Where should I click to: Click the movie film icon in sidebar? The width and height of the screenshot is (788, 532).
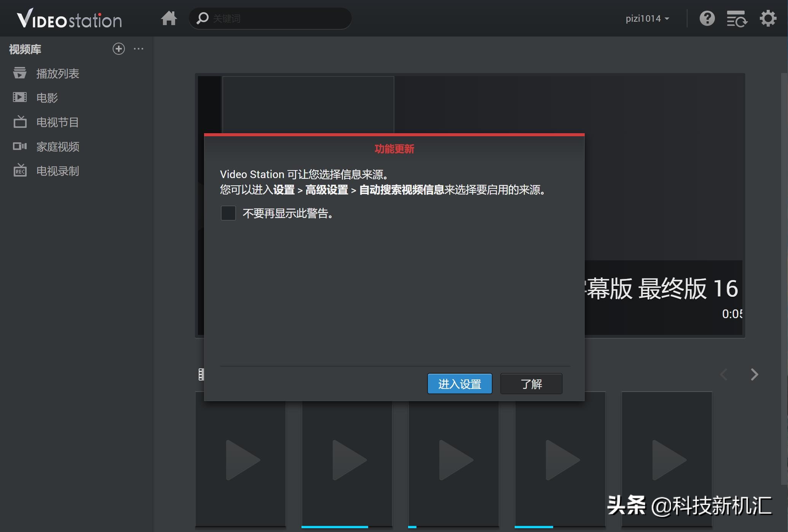tap(20, 97)
